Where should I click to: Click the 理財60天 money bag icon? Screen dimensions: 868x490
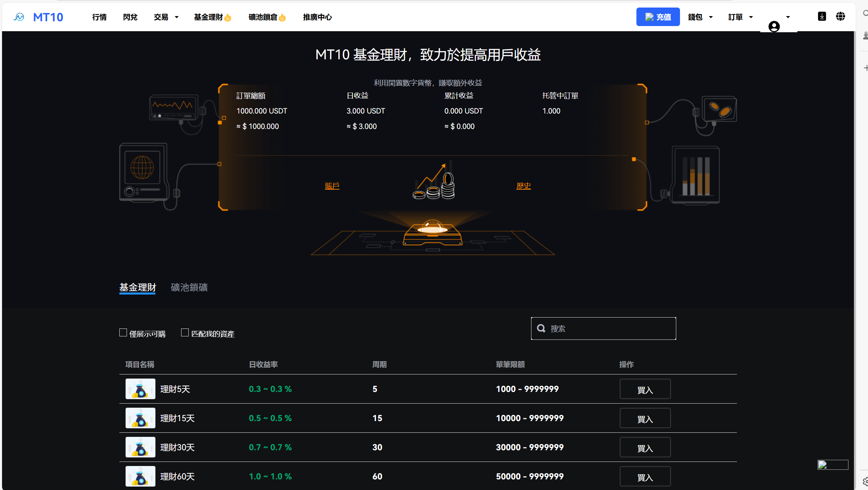click(x=140, y=476)
